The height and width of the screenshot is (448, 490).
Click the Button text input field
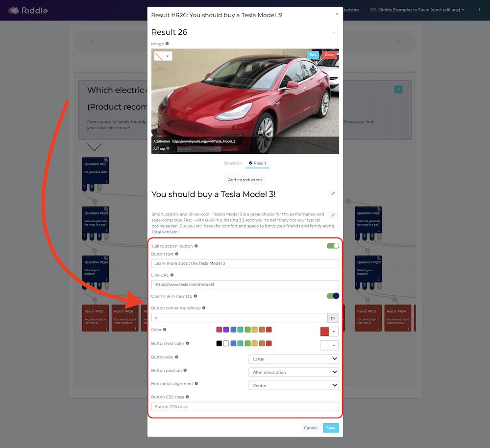[x=245, y=263]
